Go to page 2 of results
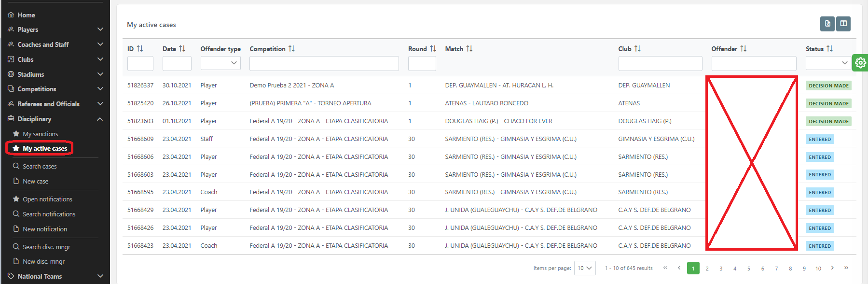 pos(707,268)
